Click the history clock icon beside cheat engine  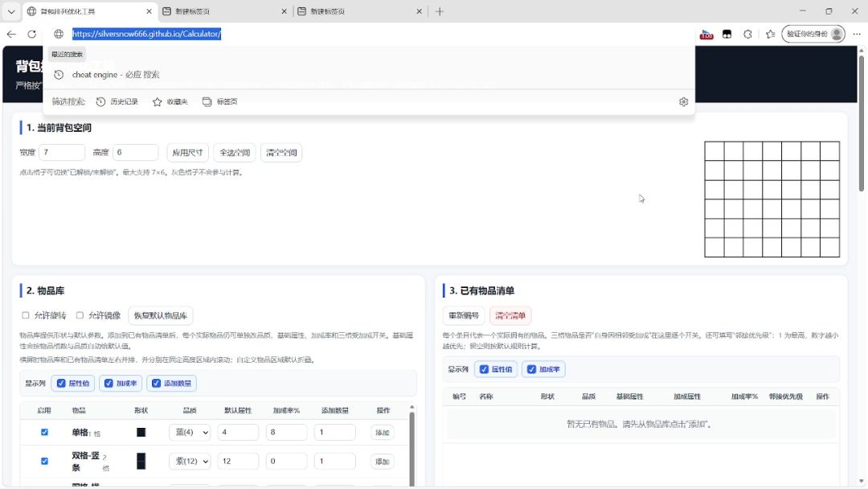click(59, 74)
